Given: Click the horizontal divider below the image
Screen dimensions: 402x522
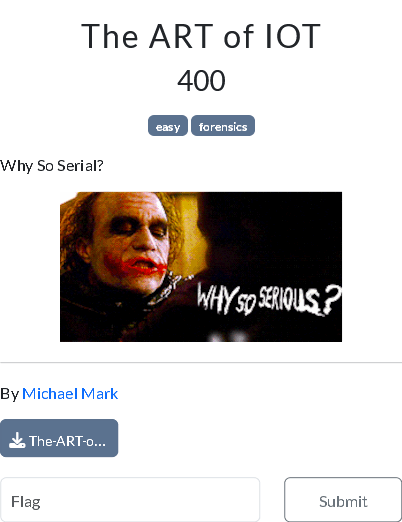Looking at the screenshot, I should coord(201,362).
